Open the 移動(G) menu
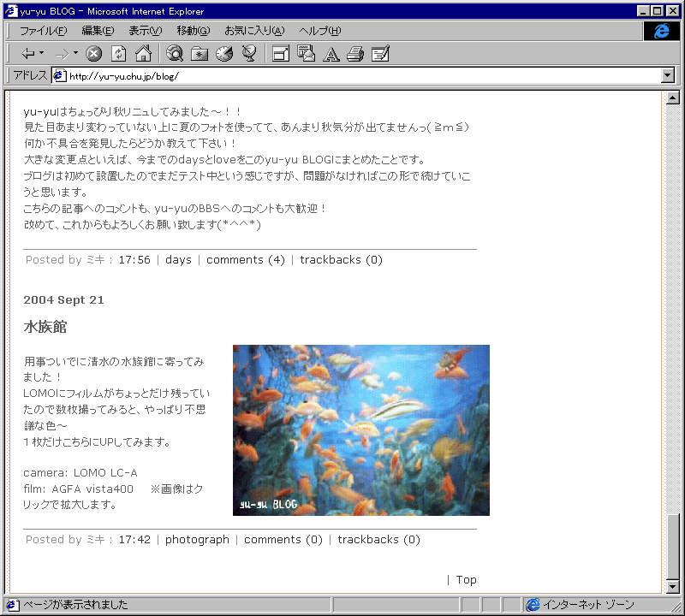This screenshot has width=685, height=616. tap(194, 31)
